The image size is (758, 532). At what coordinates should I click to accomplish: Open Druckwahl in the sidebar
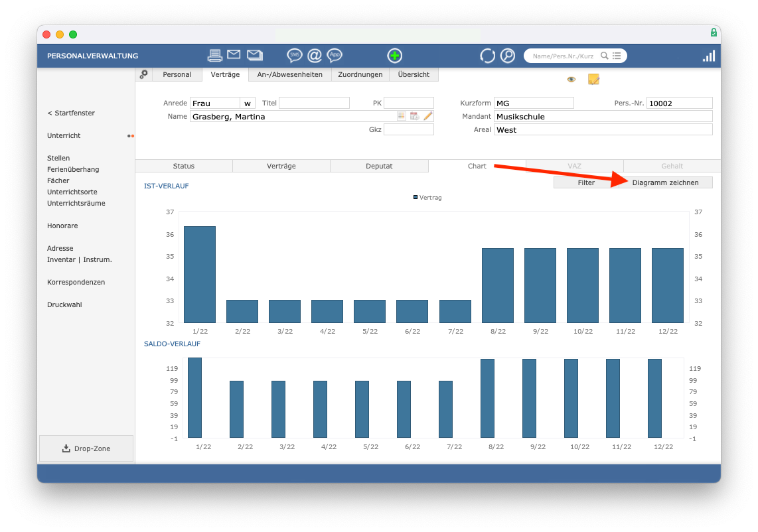[x=64, y=305]
